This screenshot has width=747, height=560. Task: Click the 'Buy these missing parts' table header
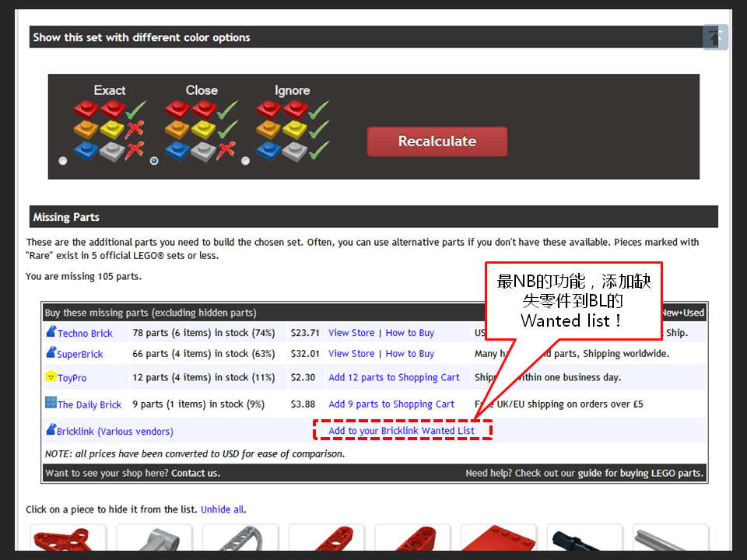pyautogui.click(x=150, y=313)
